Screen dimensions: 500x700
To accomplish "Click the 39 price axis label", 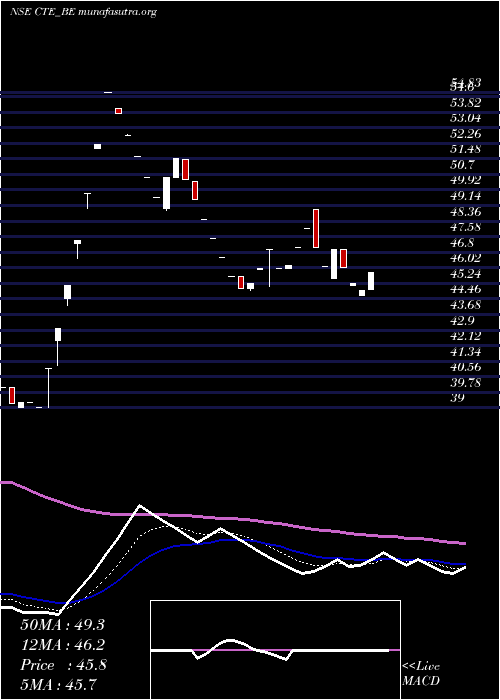I will [x=458, y=398].
